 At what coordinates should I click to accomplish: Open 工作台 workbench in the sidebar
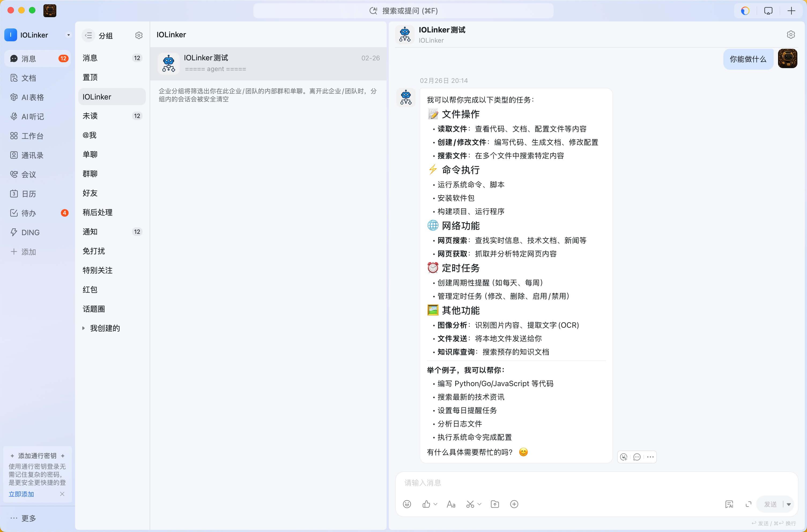click(x=37, y=136)
